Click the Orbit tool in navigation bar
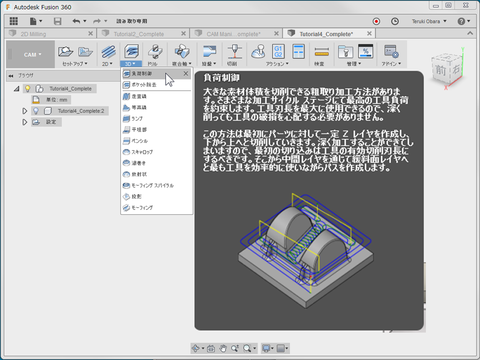Screen dimensions: 480x360 196,348
